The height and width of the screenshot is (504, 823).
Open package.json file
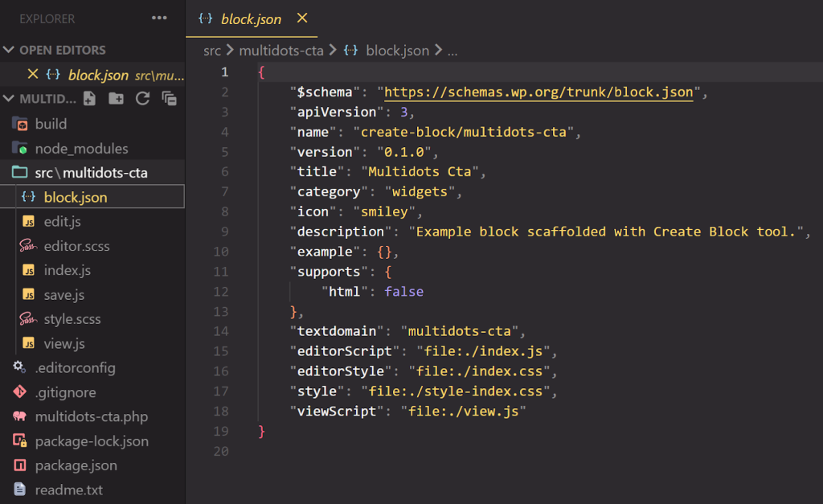coord(76,465)
